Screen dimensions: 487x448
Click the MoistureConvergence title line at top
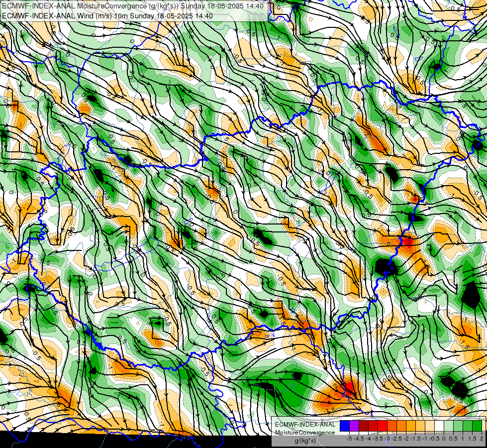pos(133,6)
